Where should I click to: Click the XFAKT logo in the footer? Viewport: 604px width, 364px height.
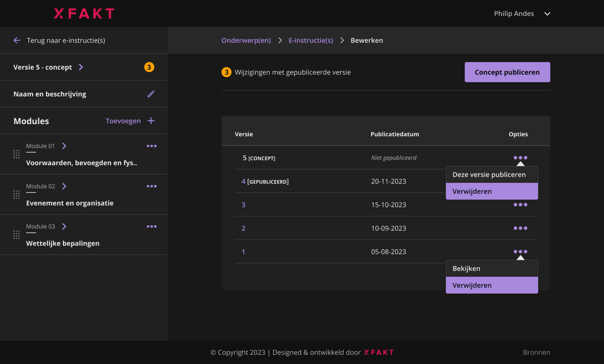(379, 352)
